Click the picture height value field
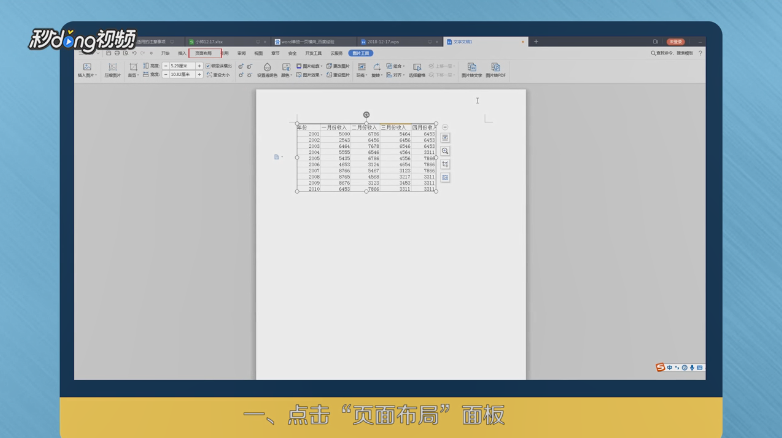This screenshot has height=438, width=782. (x=182, y=66)
